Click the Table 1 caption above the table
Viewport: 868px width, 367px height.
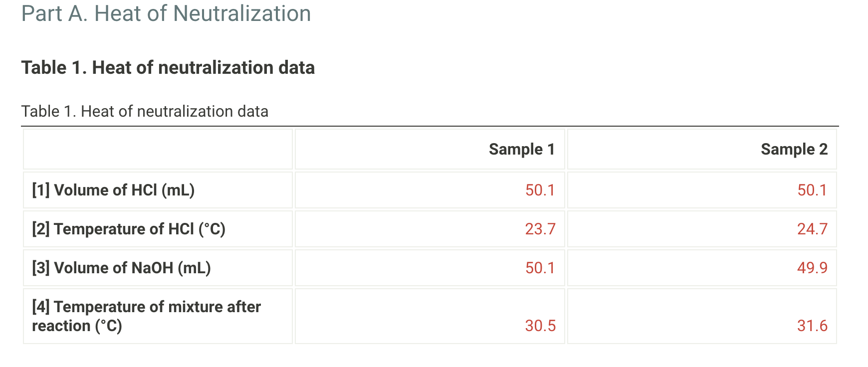[x=145, y=111]
